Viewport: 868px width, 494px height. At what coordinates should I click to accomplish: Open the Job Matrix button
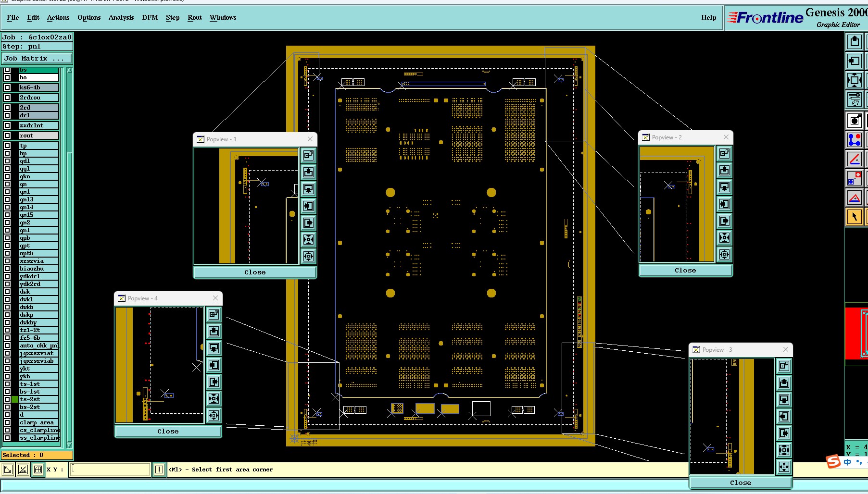point(37,58)
